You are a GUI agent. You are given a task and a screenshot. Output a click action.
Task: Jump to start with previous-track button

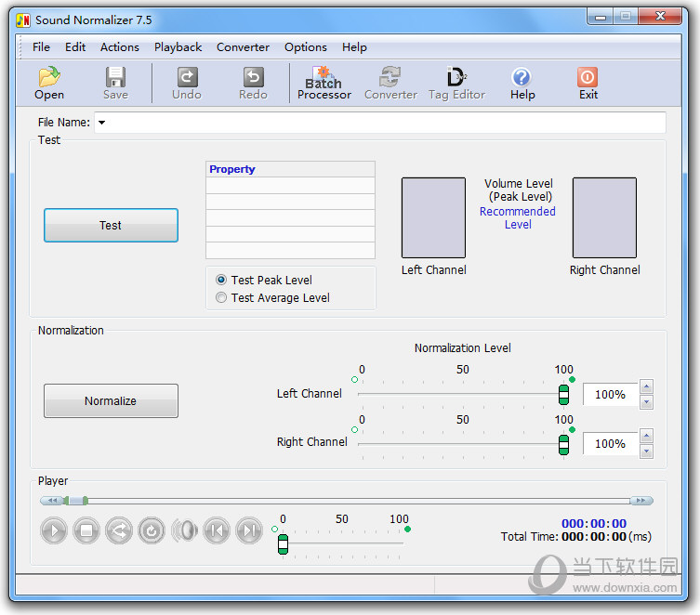click(217, 530)
